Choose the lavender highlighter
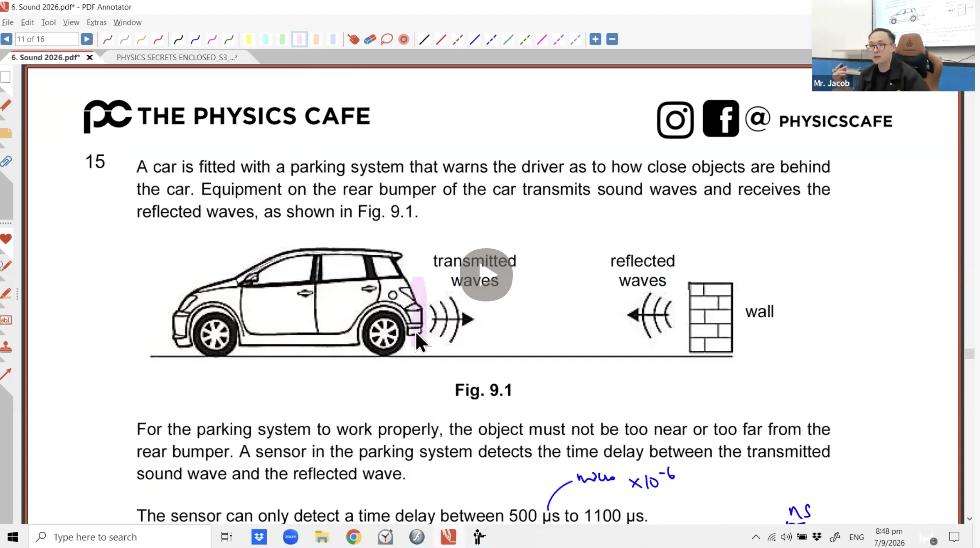 (333, 39)
